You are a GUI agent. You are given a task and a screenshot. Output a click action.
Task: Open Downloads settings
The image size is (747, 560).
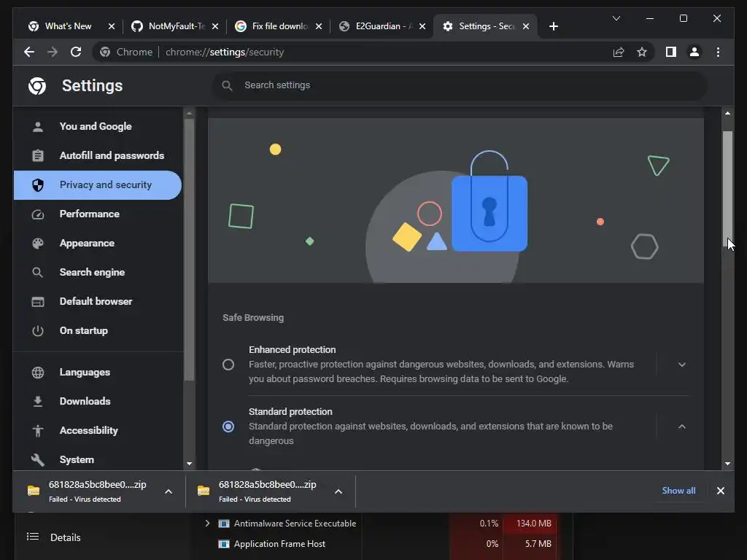98,401
